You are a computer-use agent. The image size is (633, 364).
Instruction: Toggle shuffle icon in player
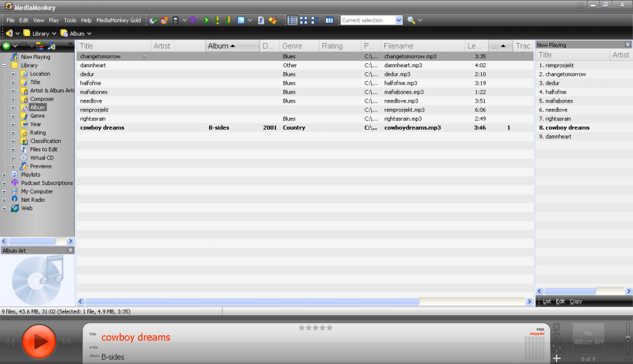[556, 337]
